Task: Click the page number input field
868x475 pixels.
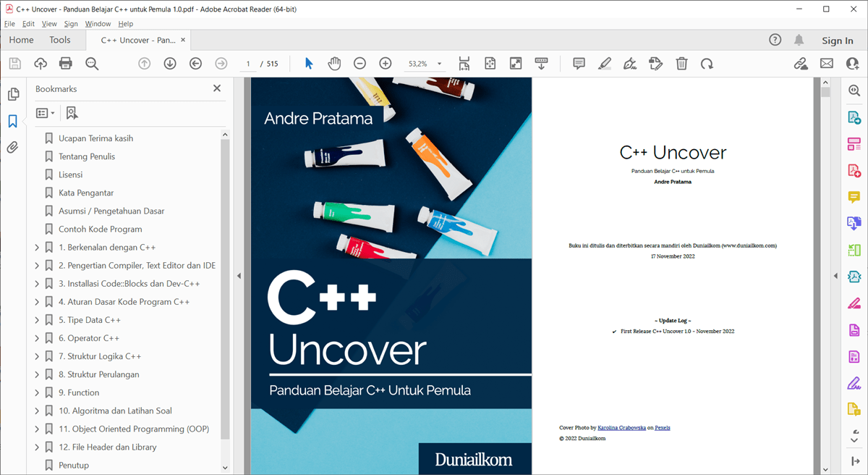Action: (247, 64)
